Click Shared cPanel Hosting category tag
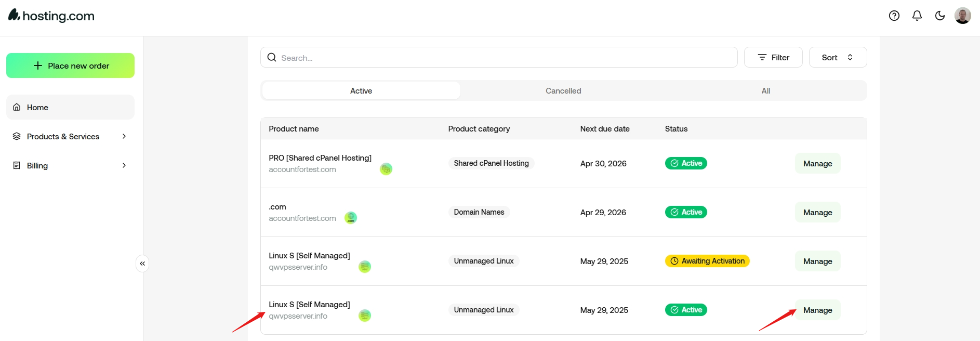The image size is (980, 341). click(491, 163)
